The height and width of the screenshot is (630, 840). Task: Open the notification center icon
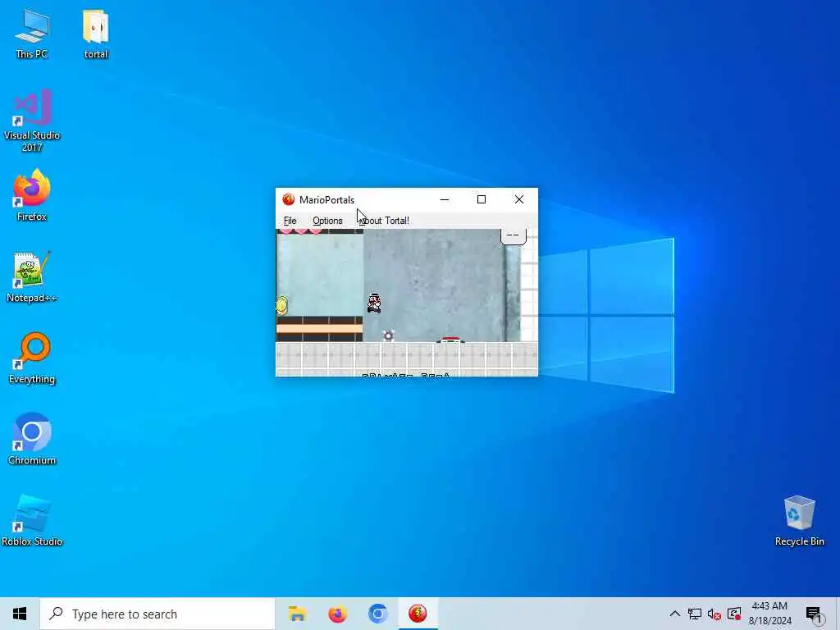tap(813, 614)
